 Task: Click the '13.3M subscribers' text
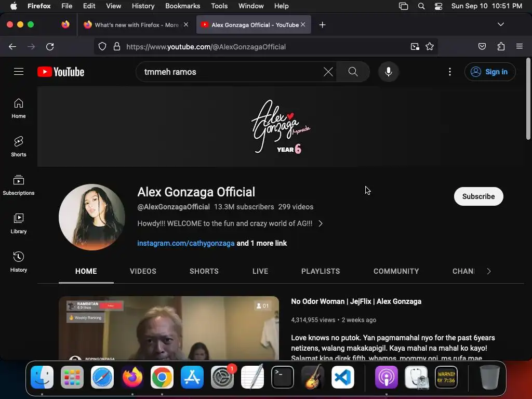click(244, 207)
